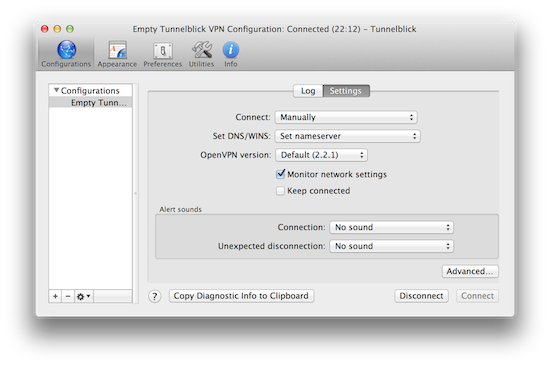
Task: Open the Set DNS/WINS dropdown
Action: point(348,136)
